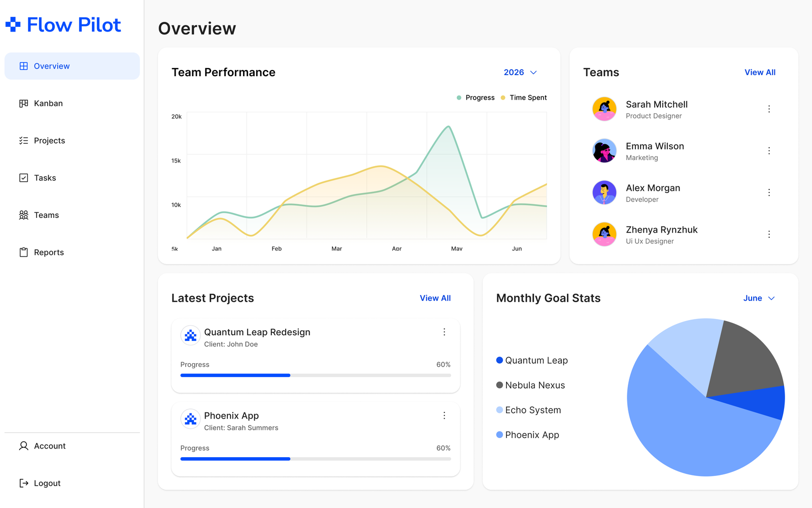812x508 pixels.
Task: Click the Logout arrow icon
Action: coord(24,483)
